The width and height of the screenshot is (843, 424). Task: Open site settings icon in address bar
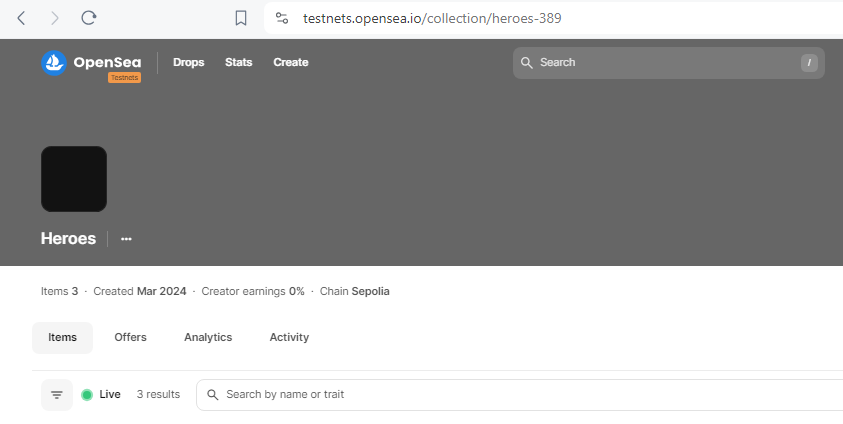(x=282, y=18)
